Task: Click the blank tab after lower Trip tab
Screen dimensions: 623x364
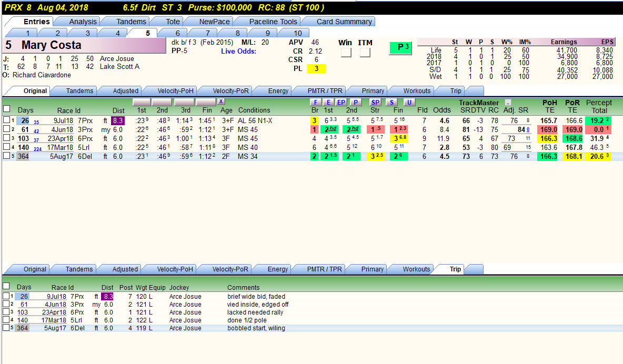Action: 475,269
